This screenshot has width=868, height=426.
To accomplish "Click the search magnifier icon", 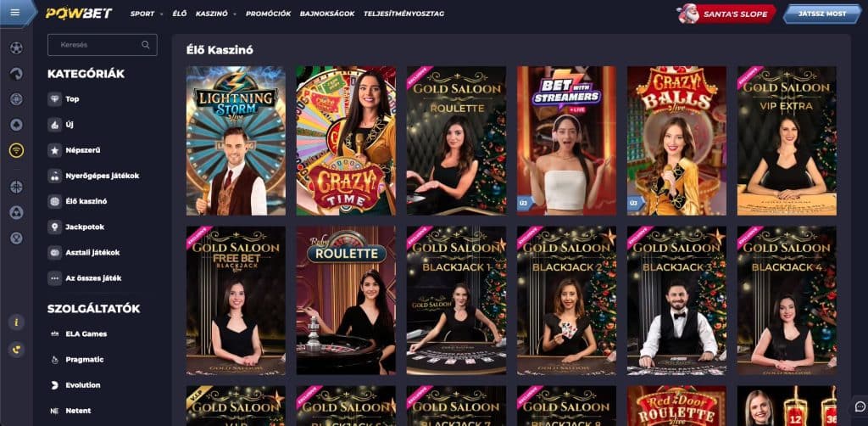I will click(x=146, y=45).
